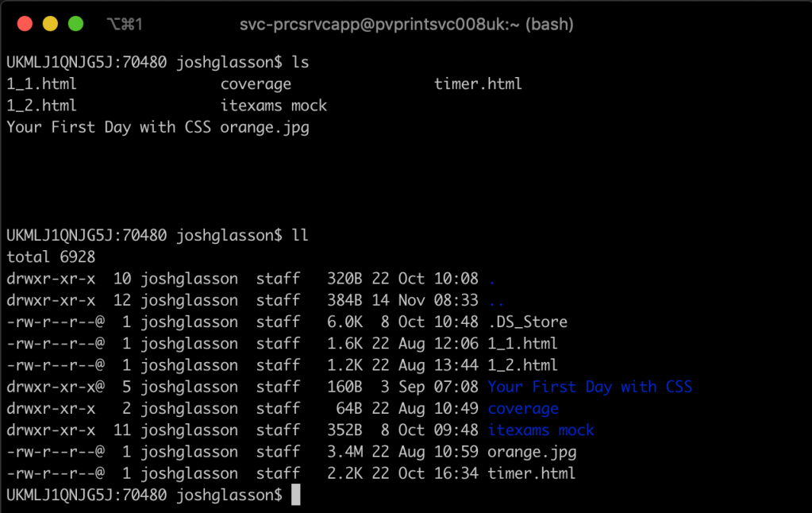Minimize the terminal using yellow button

pyautogui.click(x=50, y=24)
